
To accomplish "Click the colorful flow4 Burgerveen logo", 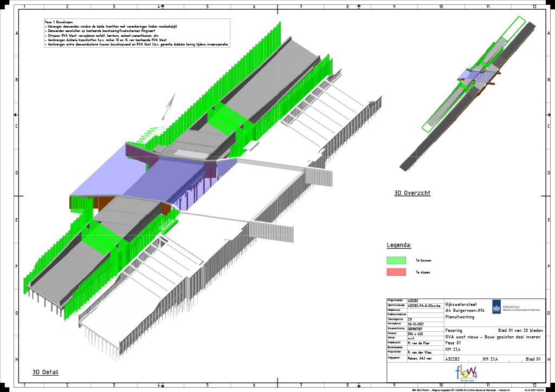I will point(466,373).
